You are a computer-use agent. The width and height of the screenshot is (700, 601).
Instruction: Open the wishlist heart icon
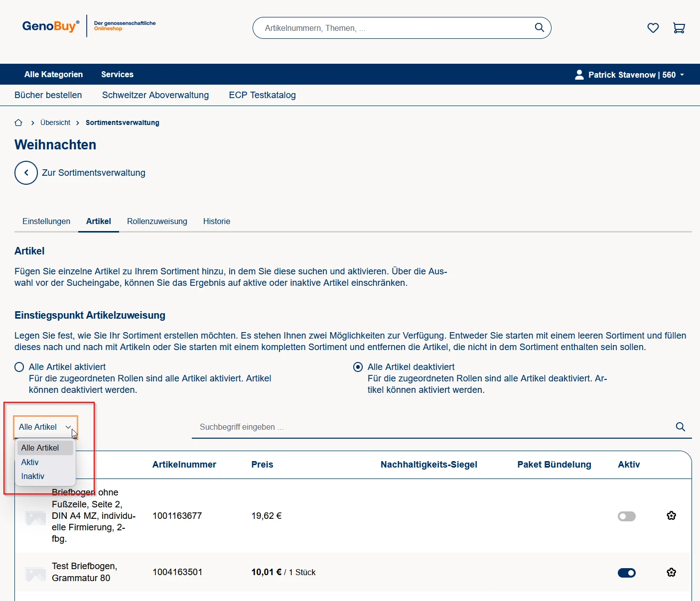653,28
